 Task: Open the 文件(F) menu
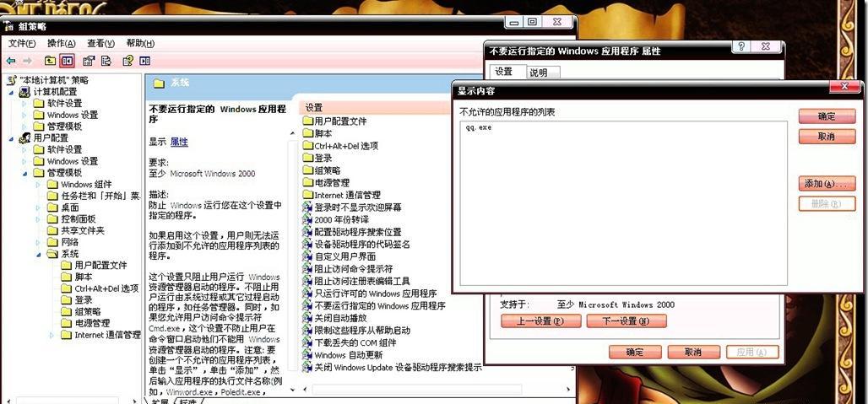pos(22,43)
